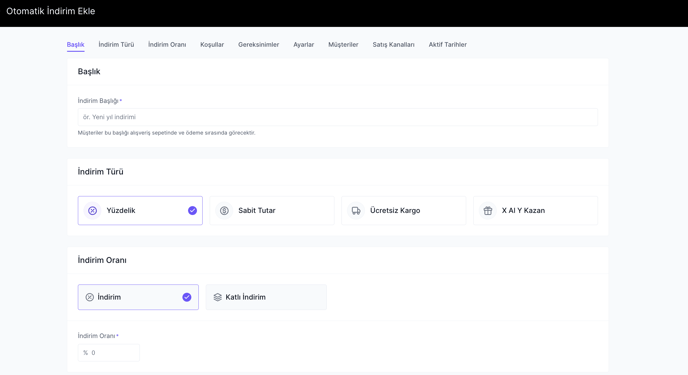
Task: Go to the İndirim Oranı tab
Action: (167, 44)
